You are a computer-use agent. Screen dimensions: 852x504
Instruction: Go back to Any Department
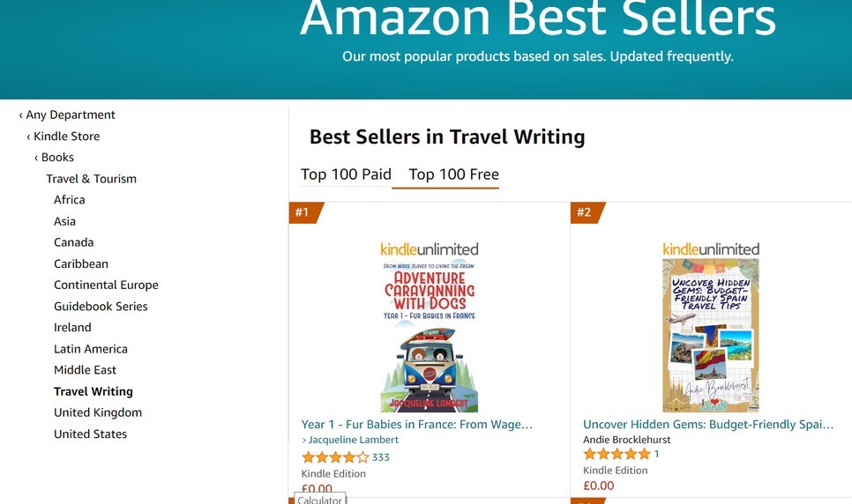[x=70, y=115]
